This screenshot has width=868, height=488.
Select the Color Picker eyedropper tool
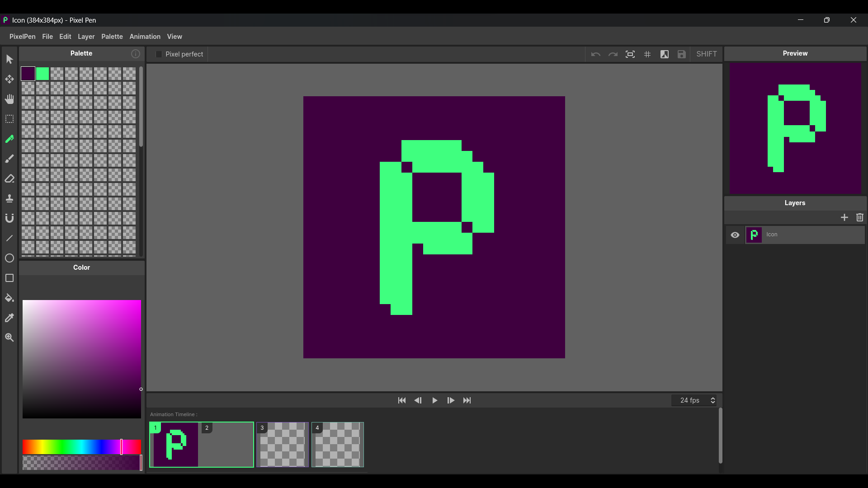[9, 318]
